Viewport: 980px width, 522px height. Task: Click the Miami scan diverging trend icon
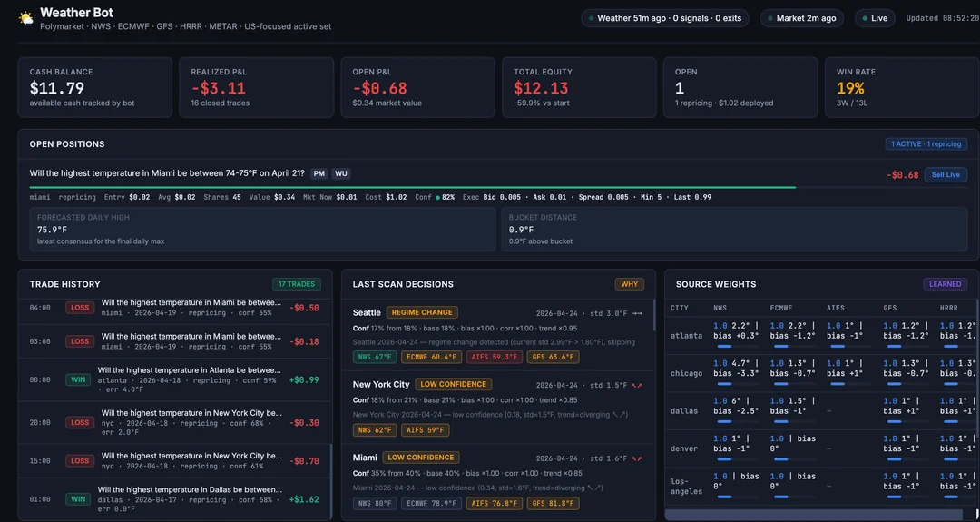pyautogui.click(x=637, y=458)
